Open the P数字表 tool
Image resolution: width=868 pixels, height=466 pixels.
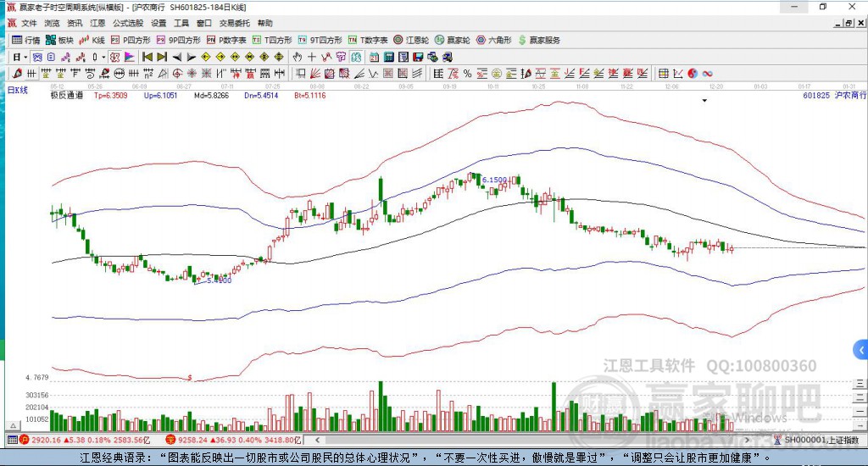pos(226,40)
